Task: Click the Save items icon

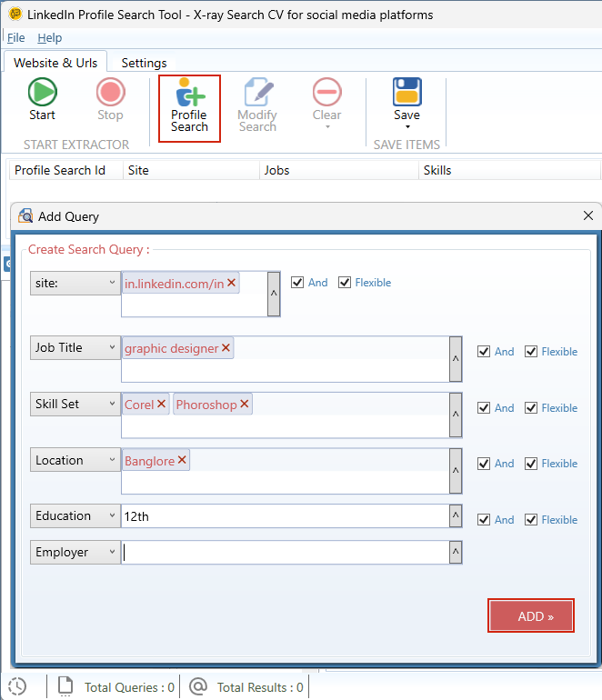Action: click(406, 92)
